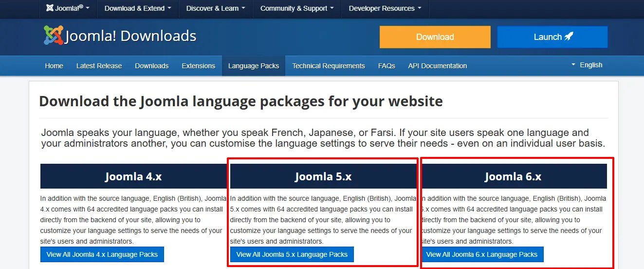The height and width of the screenshot is (269, 644).
Task: Select the Language Packs tab
Action: pos(254,66)
